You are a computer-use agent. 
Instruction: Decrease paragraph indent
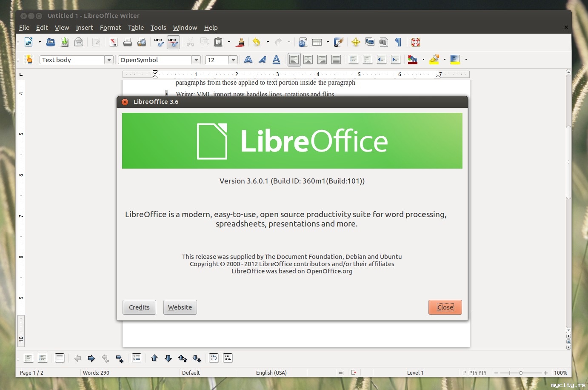tap(382, 60)
